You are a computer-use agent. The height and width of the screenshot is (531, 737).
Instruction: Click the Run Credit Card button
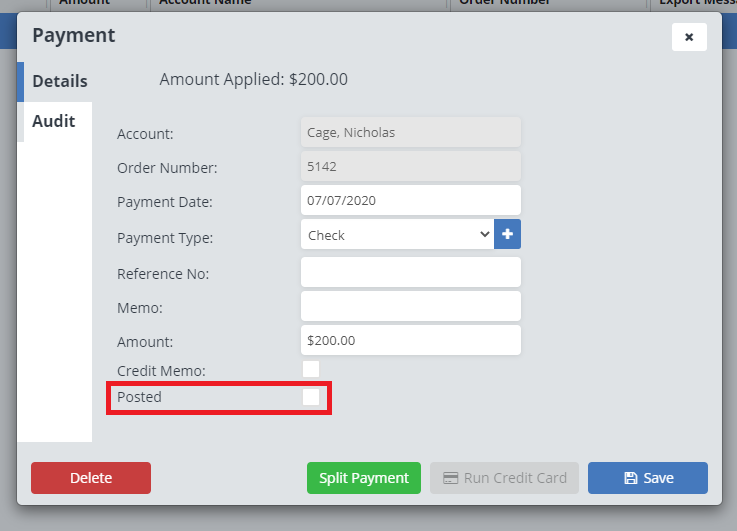coord(505,478)
